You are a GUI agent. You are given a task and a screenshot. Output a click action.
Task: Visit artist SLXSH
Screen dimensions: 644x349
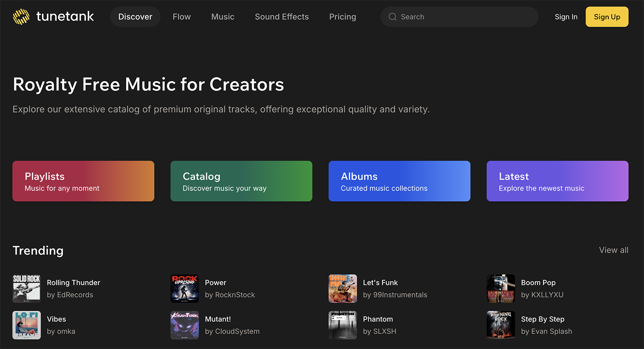click(x=380, y=331)
